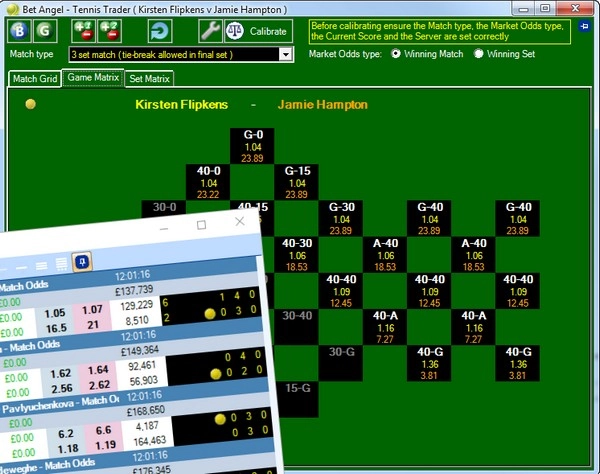Click the pin icon beside the calibration notice
The width and height of the screenshot is (600, 474).
point(584,26)
